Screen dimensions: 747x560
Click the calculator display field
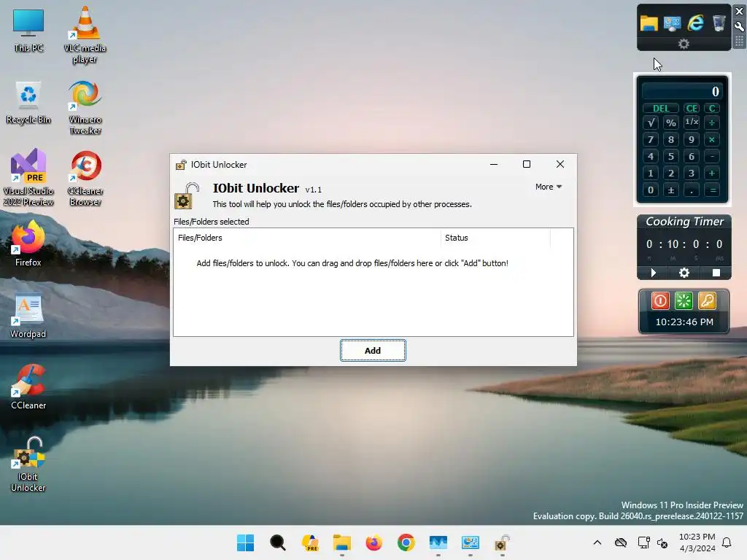(682, 91)
